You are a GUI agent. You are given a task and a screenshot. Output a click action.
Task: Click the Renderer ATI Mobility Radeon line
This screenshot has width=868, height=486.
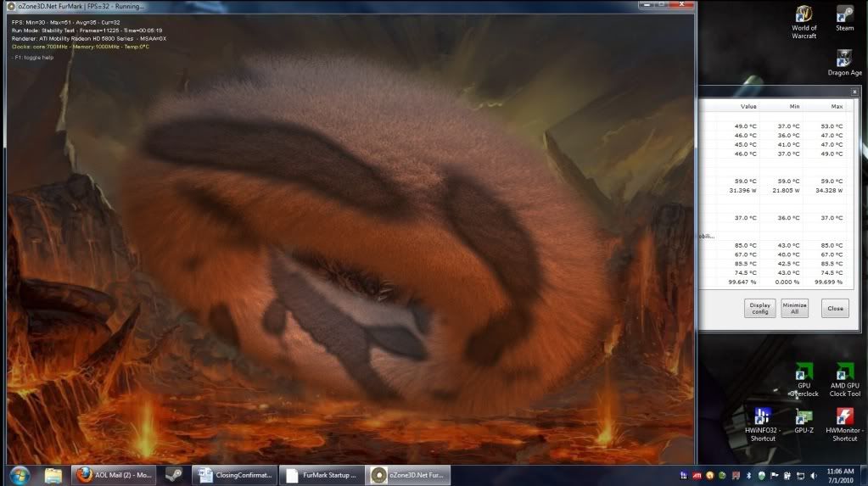click(89, 39)
